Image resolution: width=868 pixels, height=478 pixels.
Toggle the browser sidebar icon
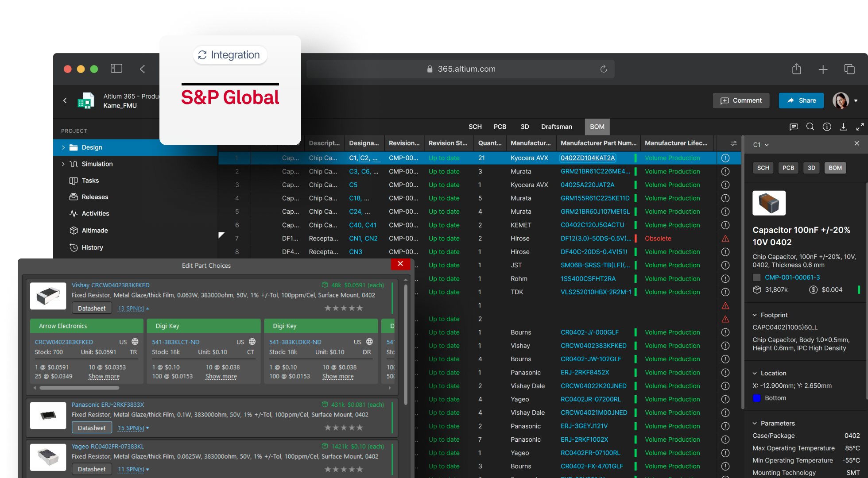tap(116, 69)
